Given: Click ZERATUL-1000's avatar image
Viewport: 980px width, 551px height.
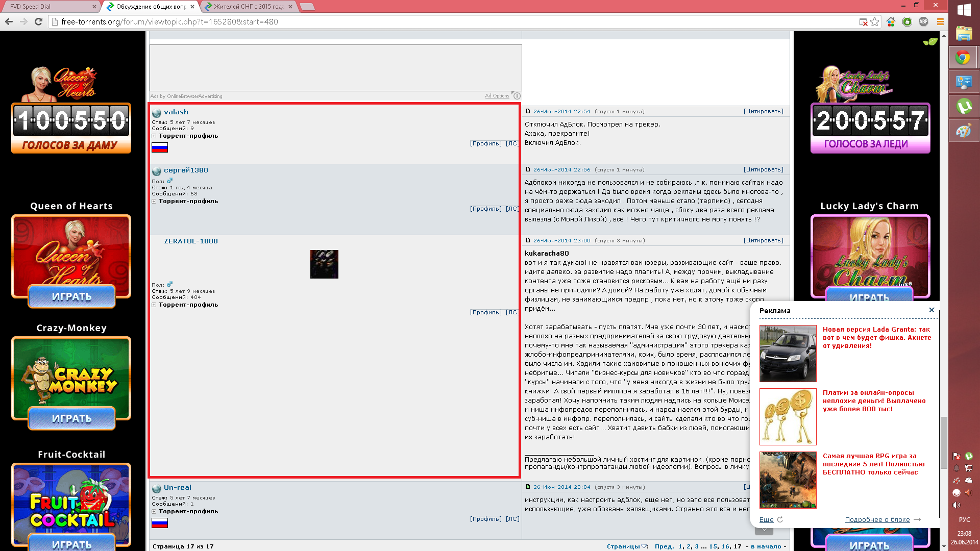Looking at the screenshot, I should coord(324,264).
